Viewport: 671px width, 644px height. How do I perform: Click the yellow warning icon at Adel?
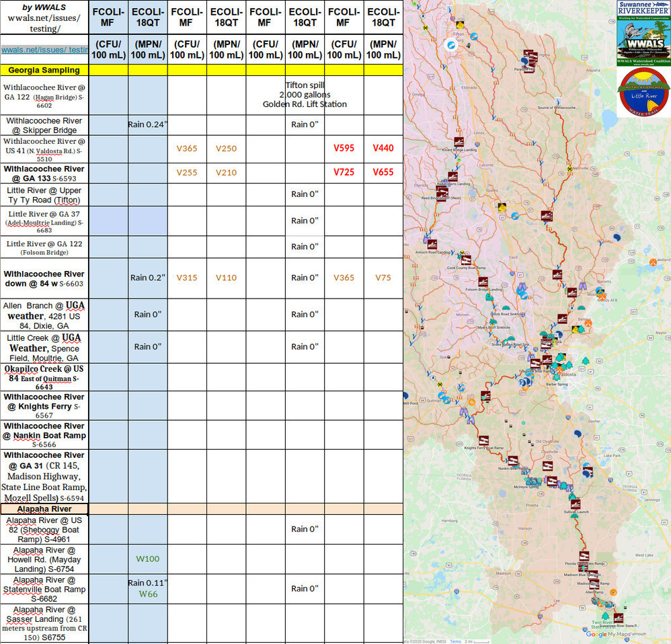click(502, 207)
